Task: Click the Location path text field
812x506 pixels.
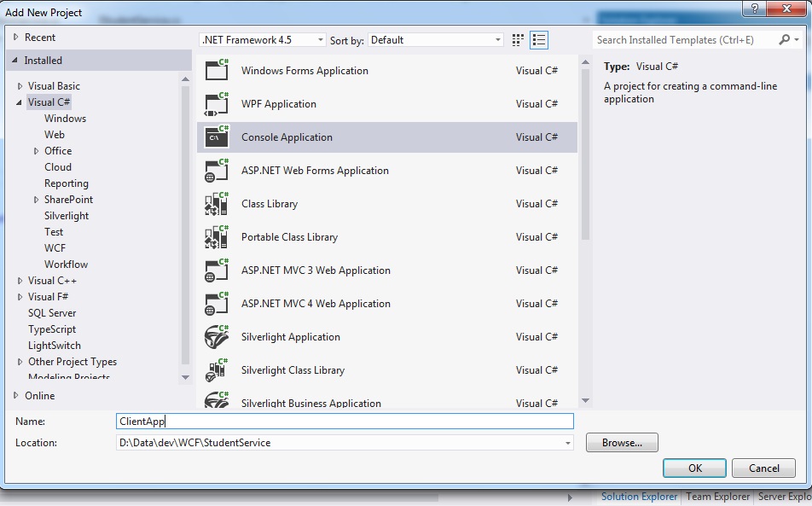Action: 339,443
